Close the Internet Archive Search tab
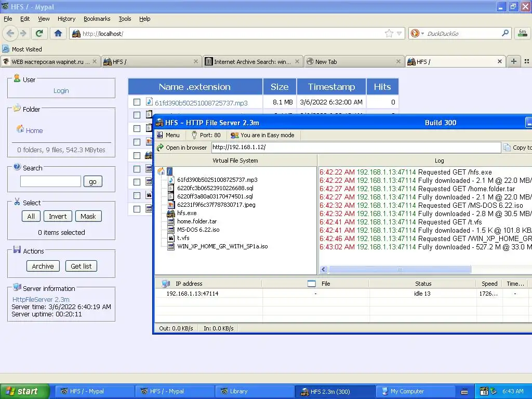Image resolution: width=532 pixels, height=399 pixels. tap(297, 61)
